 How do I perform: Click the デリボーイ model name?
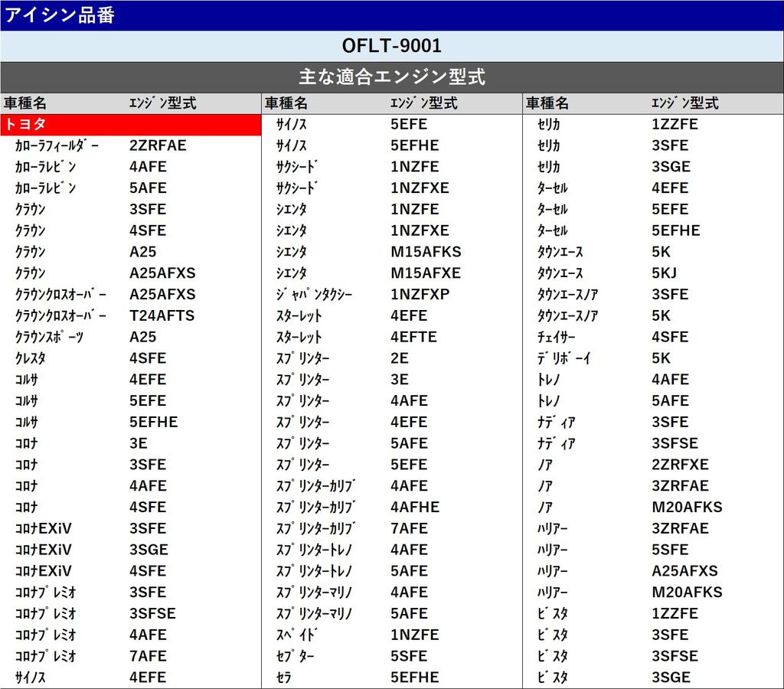[563, 358]
